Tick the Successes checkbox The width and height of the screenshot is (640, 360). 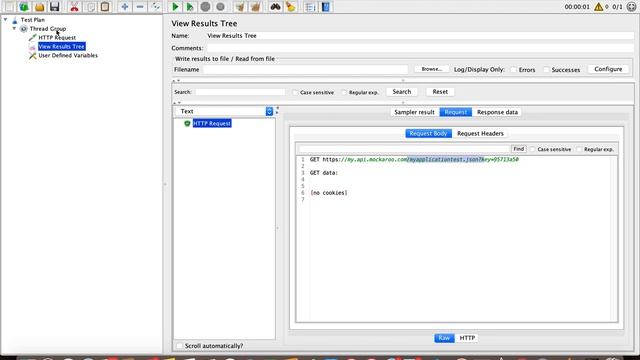pyautogui.click(x=547, y=70)
